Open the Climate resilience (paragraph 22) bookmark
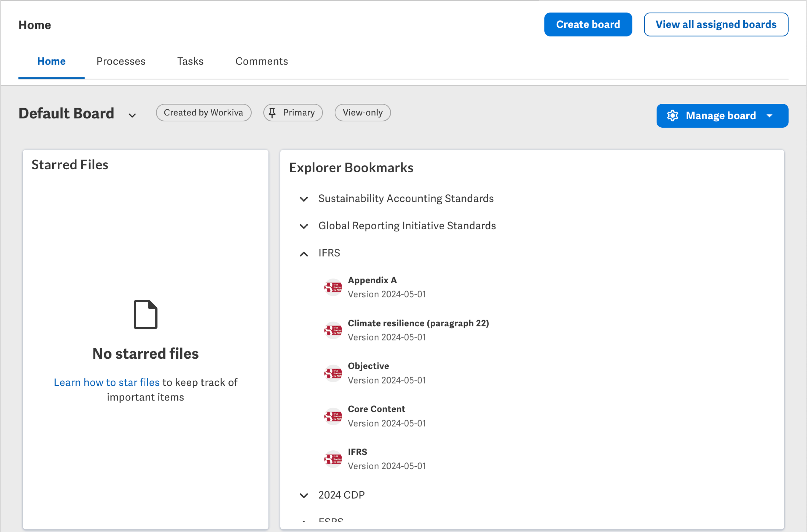Screen dimensions: 807x532 tap(418, 323)
